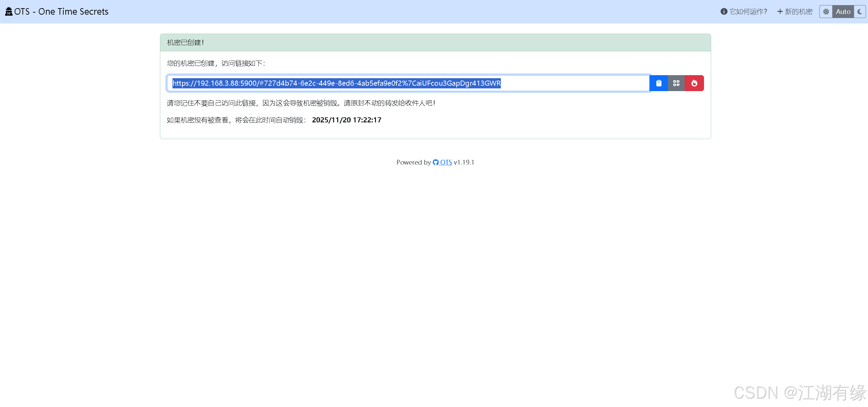Click the version text v1.19.1
The width and height of the screenshot is (868, 407).
(464, 163)
